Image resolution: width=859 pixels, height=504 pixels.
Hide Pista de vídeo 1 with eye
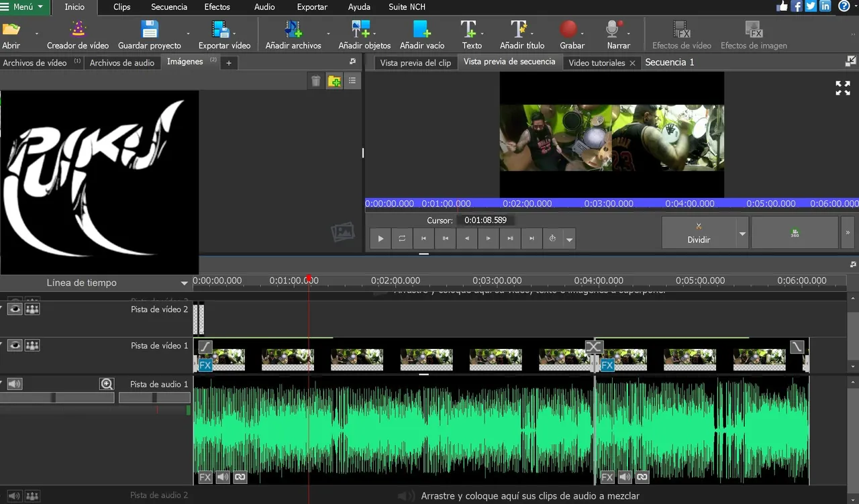15,345
